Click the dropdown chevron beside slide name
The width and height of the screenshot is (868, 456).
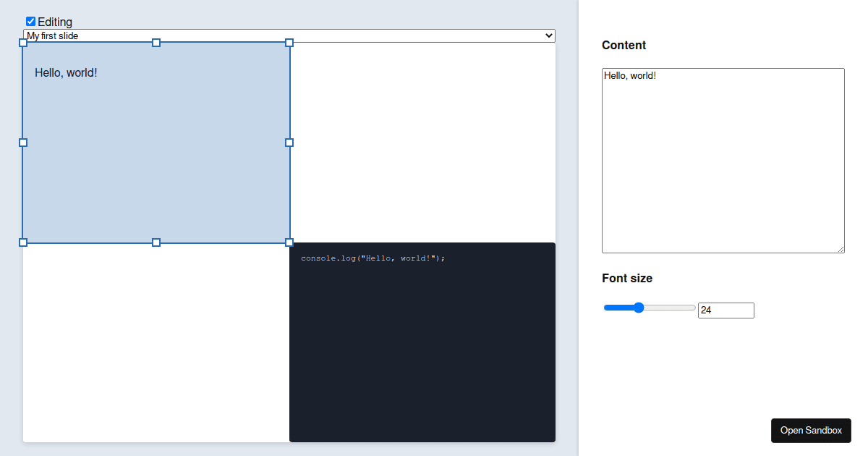pos(549,35)
